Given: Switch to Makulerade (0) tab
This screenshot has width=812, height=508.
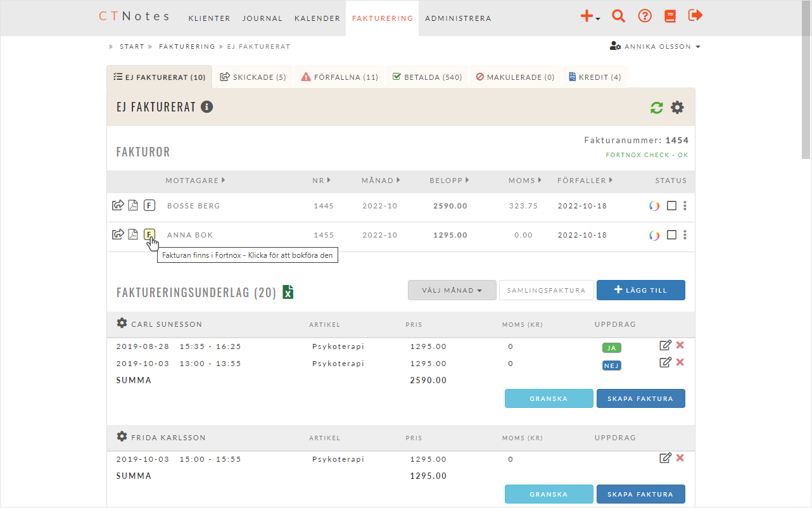Looking at the screenshot, I should (x=515, y=77).
